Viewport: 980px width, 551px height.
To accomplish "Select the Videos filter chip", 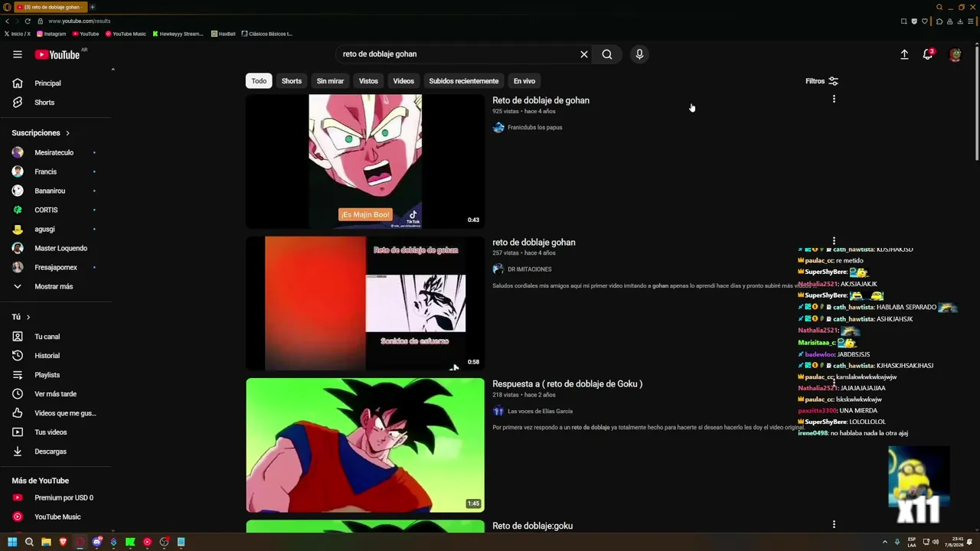I will click(x=403, y=81).
